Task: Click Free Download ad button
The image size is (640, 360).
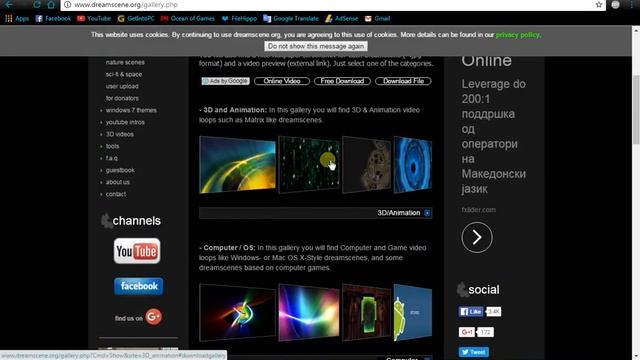Action: [342, 81]
